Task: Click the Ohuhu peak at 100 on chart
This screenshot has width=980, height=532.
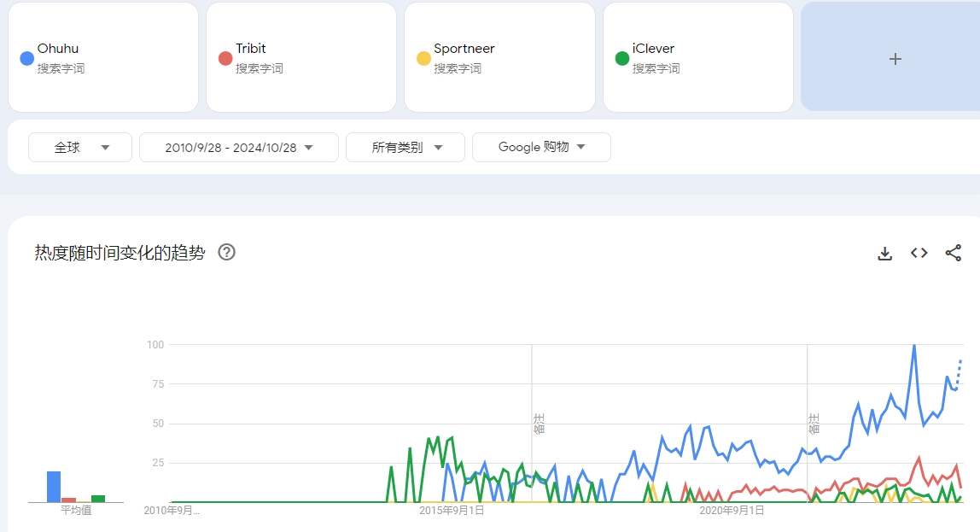Action: coord(914,345)
